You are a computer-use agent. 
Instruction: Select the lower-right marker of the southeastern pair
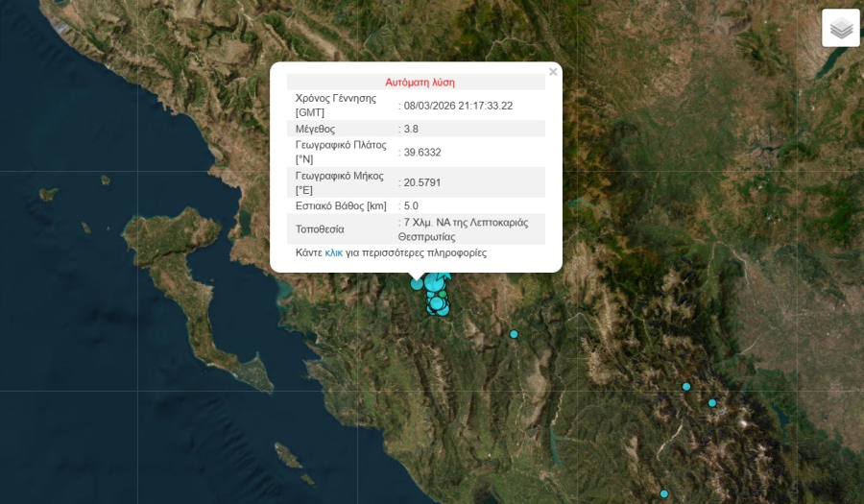tap(712, 403)
